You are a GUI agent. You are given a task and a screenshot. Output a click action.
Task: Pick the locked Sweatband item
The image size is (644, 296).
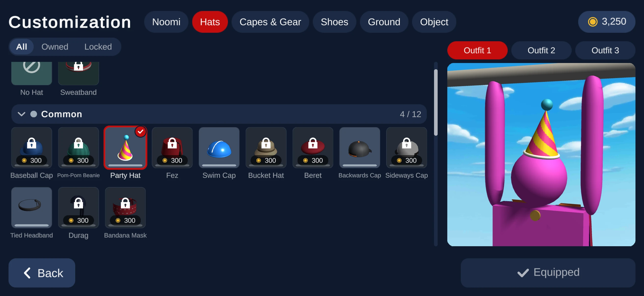pos(79,73)
